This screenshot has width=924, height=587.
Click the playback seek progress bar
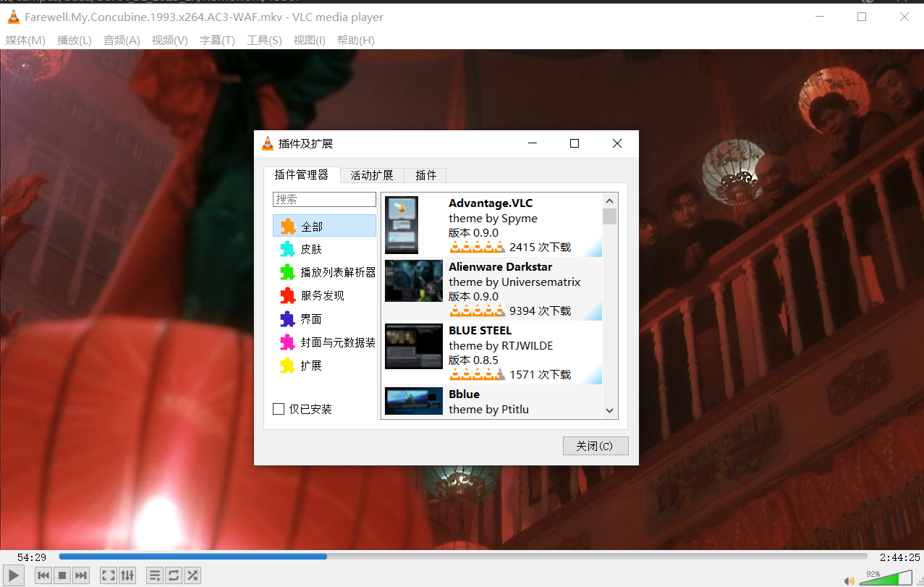tap(463, 557)
